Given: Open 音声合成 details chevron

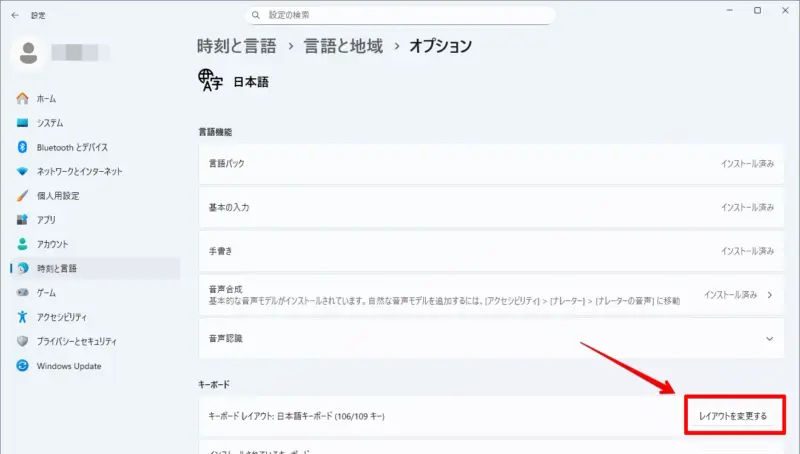Looking at the screenshot, I should [769, 295].
